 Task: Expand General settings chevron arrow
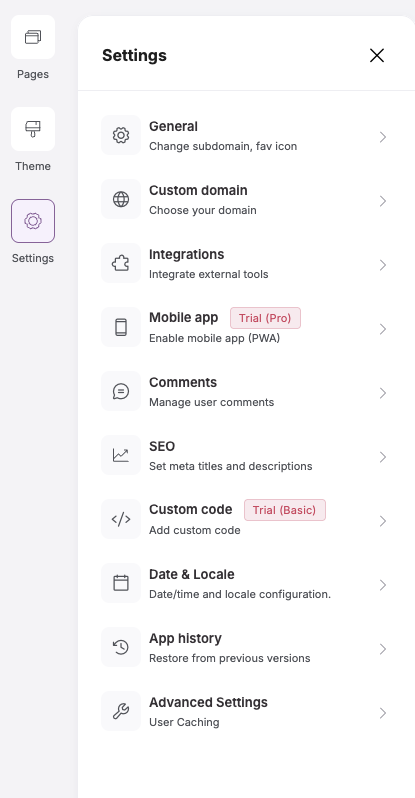pyautogui.click(x=383, y=137)
